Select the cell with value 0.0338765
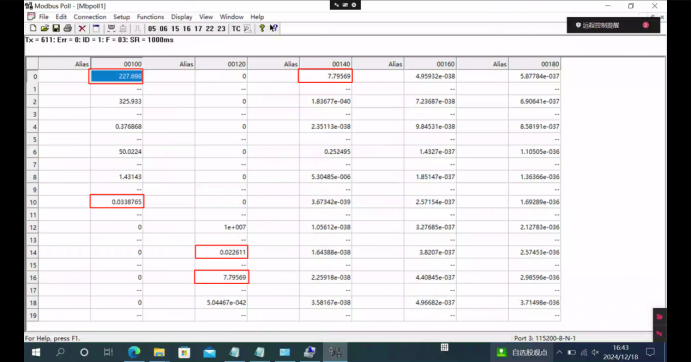Image resolution: width=692 pixels, height=362 pixels. (117, 202)
